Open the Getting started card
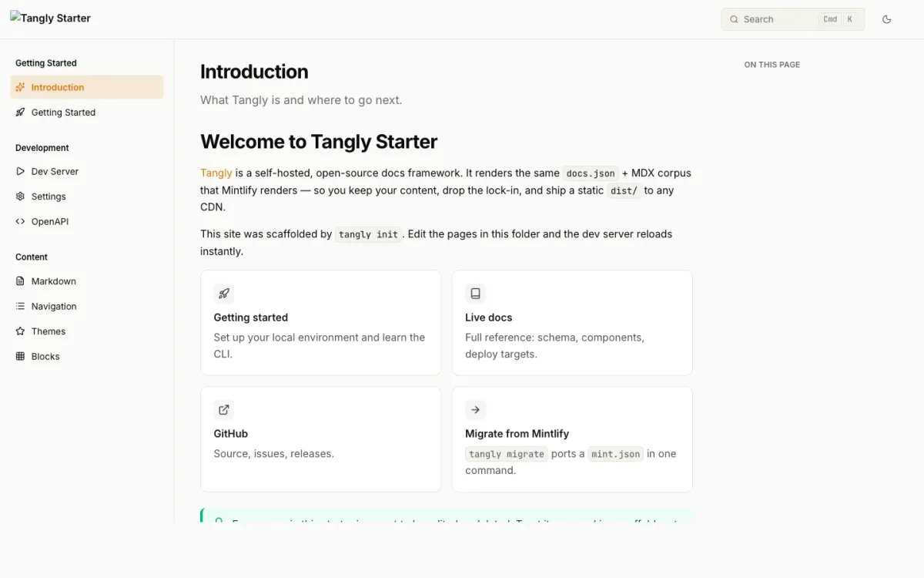The height and width of the screenshot is (578, 924). [x=320, y=322]
